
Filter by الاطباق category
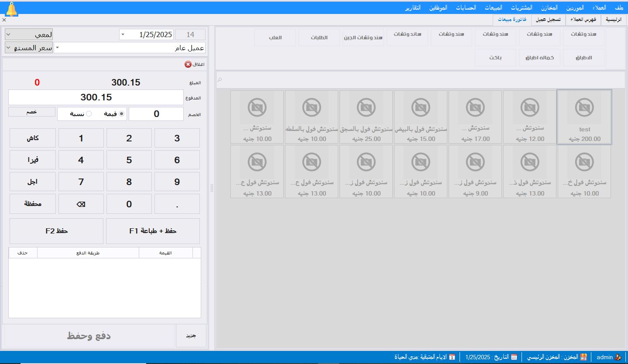point(584,58)
